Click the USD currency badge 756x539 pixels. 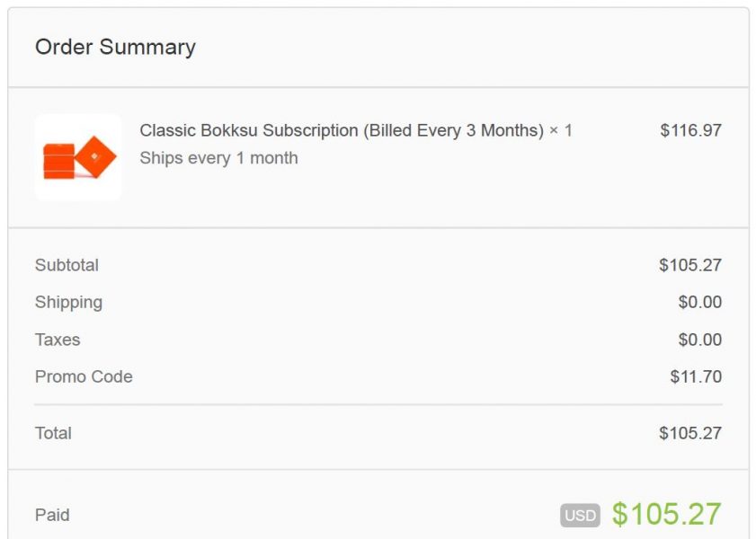click(x=580, y=516)
